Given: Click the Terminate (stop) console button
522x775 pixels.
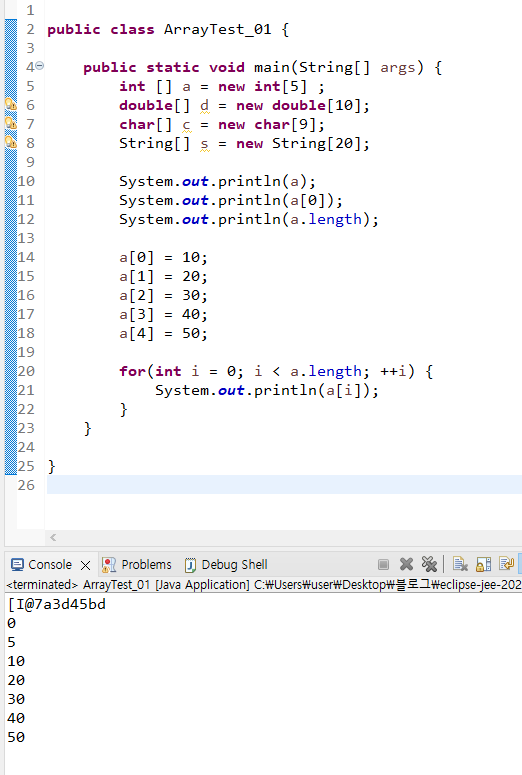Looking at the screenshot, I should (383, 564).
